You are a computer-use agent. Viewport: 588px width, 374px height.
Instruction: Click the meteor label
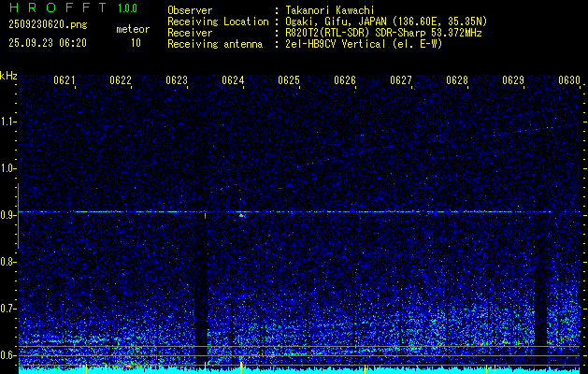[133, 29]
